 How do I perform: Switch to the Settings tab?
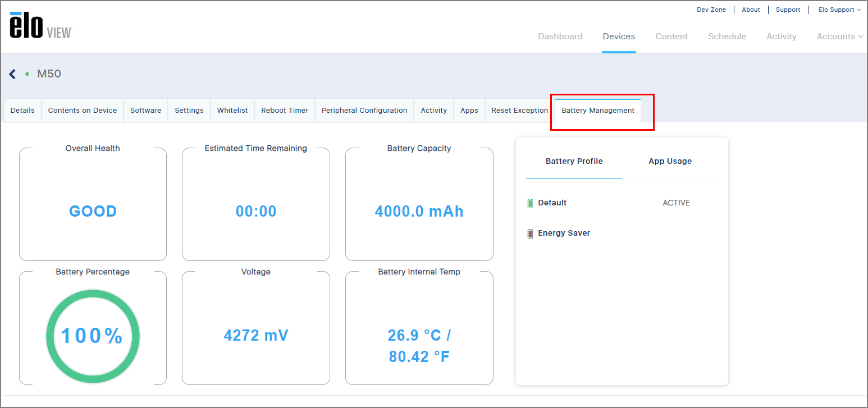[189, 111]
